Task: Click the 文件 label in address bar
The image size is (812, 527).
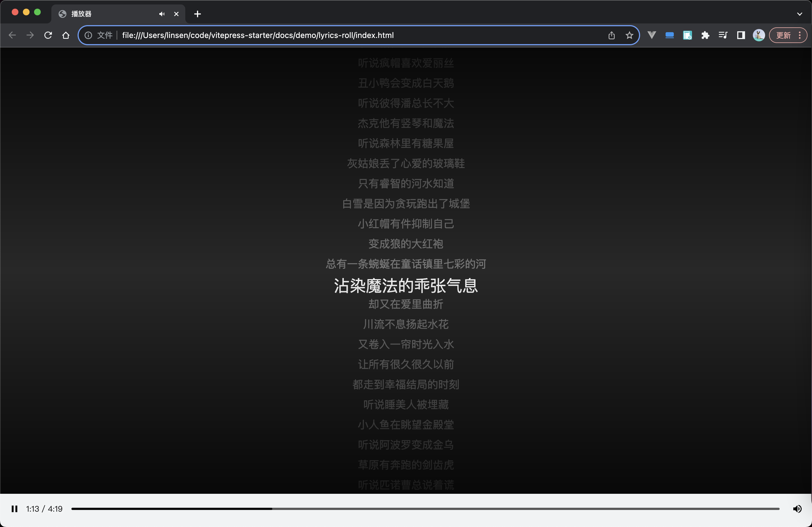Action: [105, 35]
